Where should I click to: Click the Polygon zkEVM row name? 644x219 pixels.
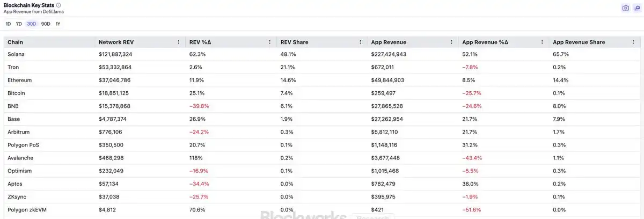point(27,209)
